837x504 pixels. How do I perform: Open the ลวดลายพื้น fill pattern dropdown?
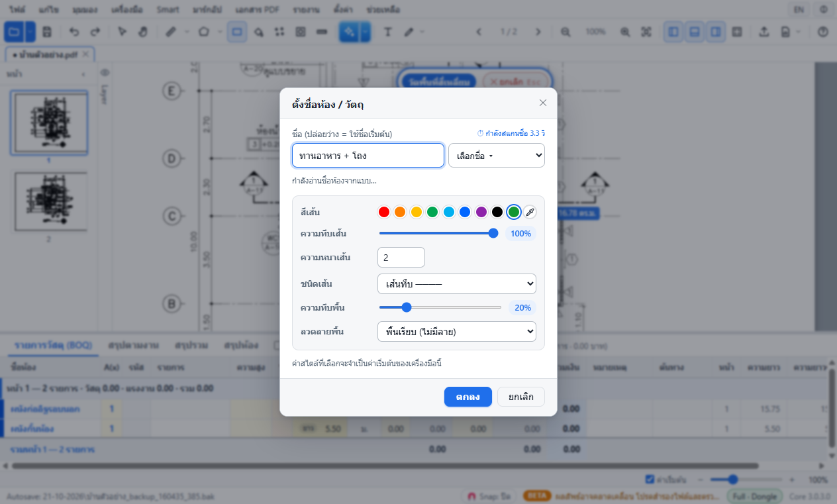coord(457,331)
